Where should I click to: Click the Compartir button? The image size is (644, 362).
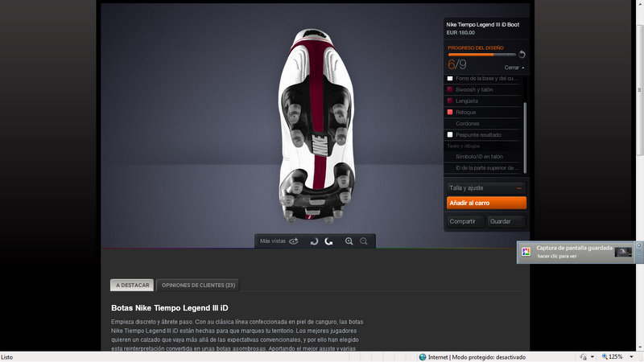(466, 222)
